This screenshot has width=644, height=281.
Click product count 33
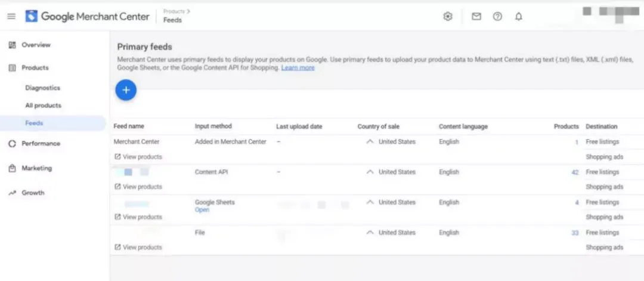(575, 233)
